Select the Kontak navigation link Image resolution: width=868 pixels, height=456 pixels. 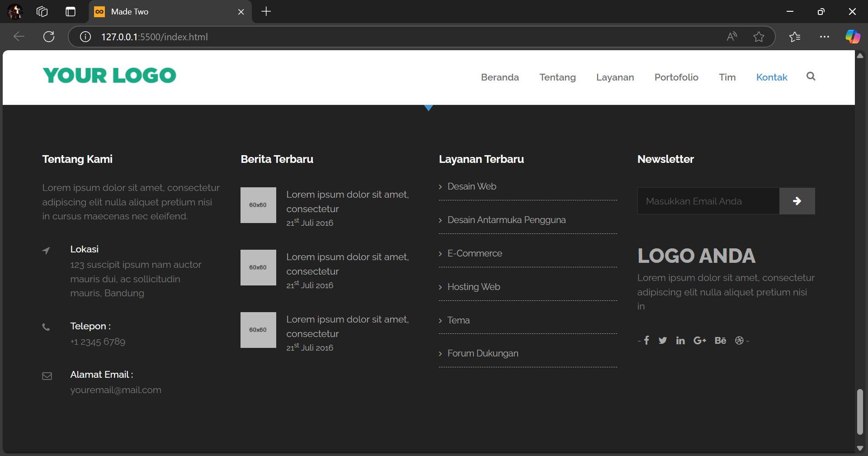click(x=771, y=77)
